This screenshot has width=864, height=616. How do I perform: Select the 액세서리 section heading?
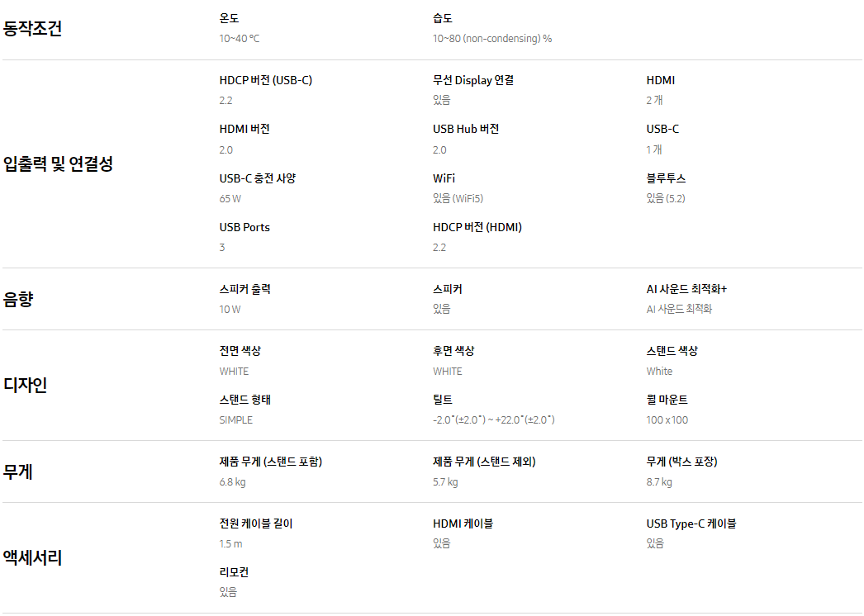(x=32, y=557)
